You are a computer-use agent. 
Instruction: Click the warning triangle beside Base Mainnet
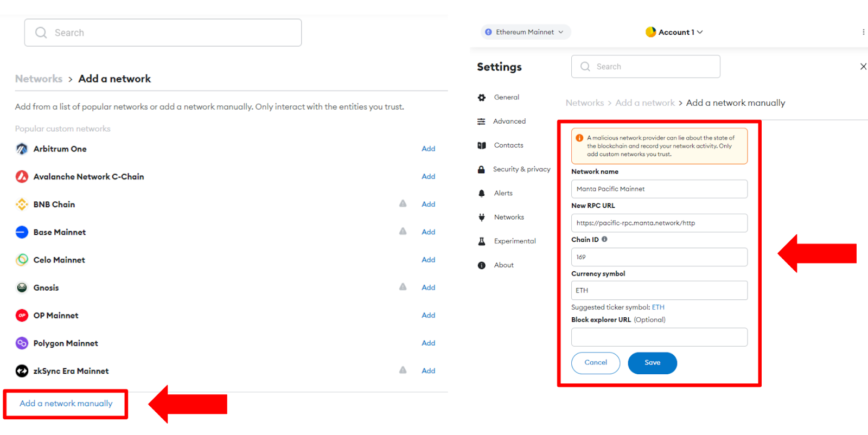(403, 231)
